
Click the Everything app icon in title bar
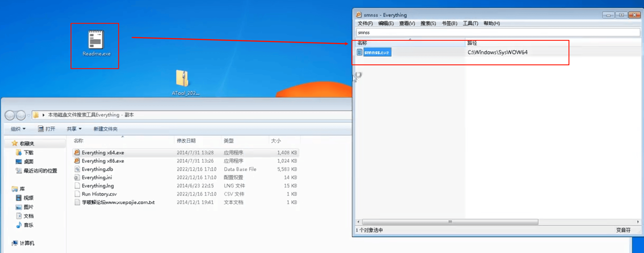click(x=359, y=15)
